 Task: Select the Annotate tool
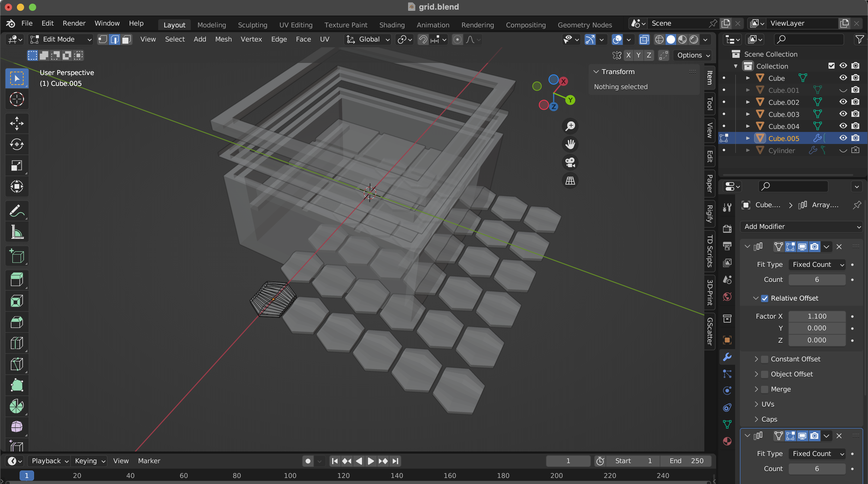click(17, 211)
